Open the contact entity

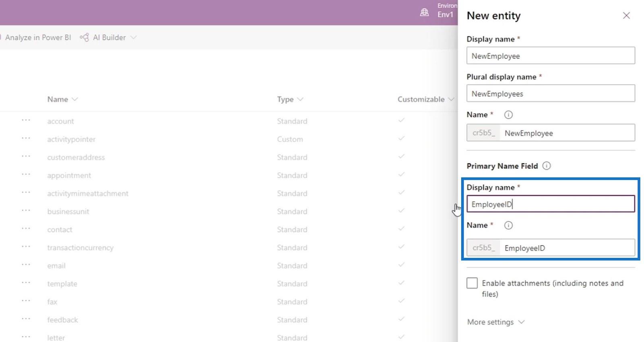(x=60, y=230)
